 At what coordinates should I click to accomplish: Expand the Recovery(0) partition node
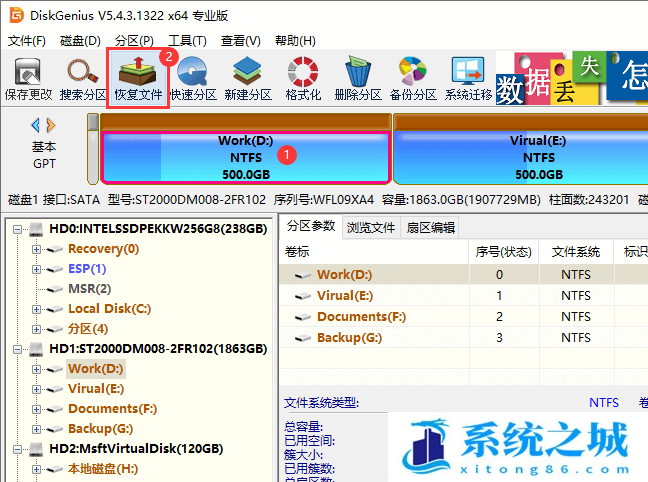click(36, 249)
